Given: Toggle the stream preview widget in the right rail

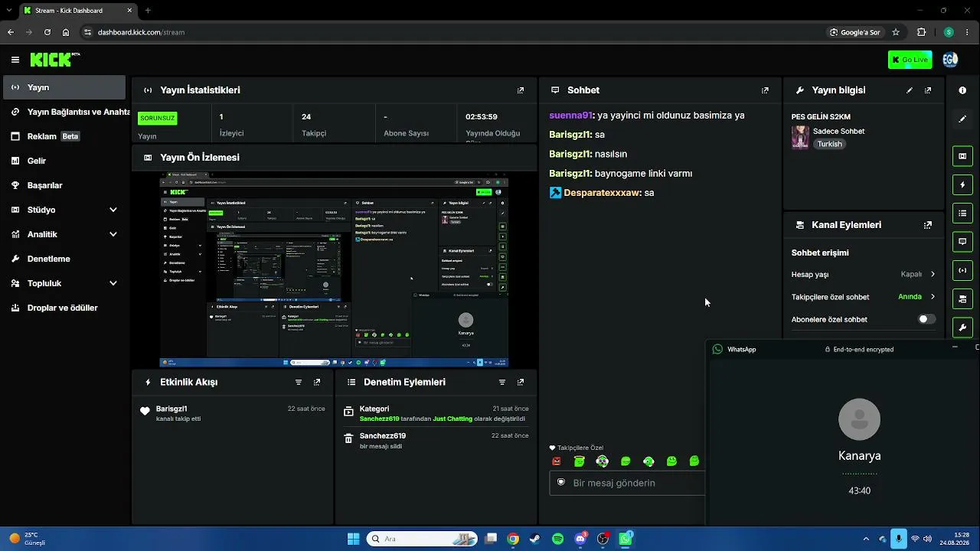Looking at the screenshot, I should tap(962, 156).
